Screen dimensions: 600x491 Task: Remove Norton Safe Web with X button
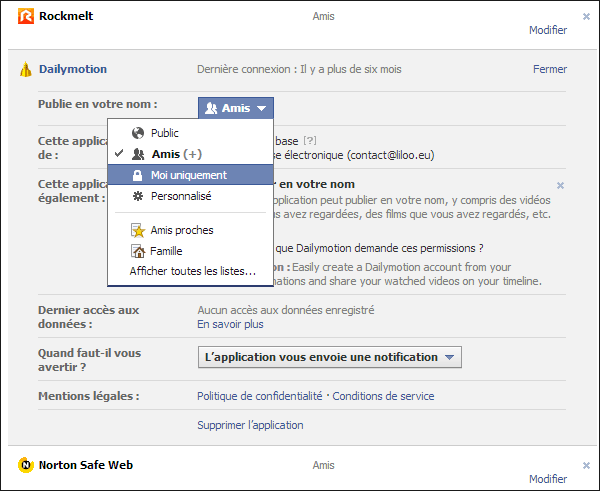click(x=586, y=465)
